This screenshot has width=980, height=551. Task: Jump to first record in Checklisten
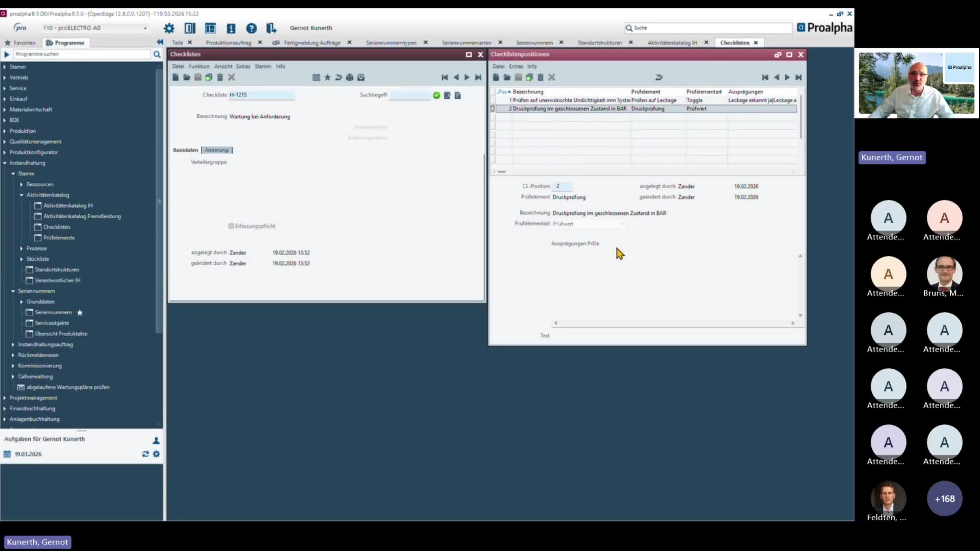(x=445, y=78)
